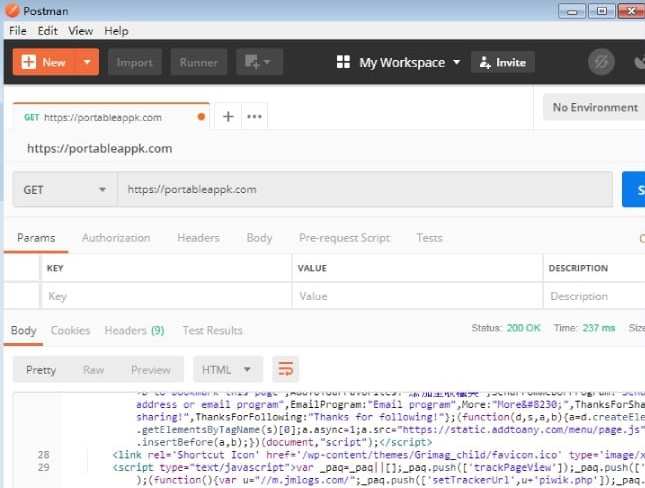
Task: Open the tab options three-dot icon
Action: pyautogui.click(x=255, y=117)
